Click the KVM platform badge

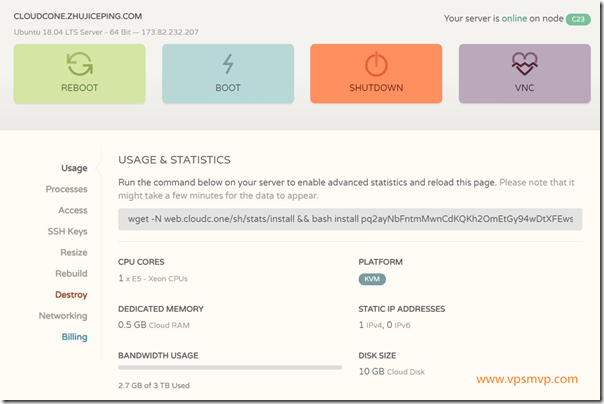[x=372, y=279]
